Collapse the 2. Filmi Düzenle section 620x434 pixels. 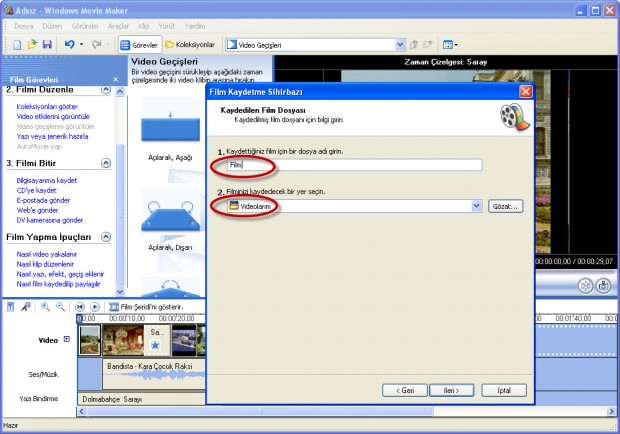[x=106, y=90]
